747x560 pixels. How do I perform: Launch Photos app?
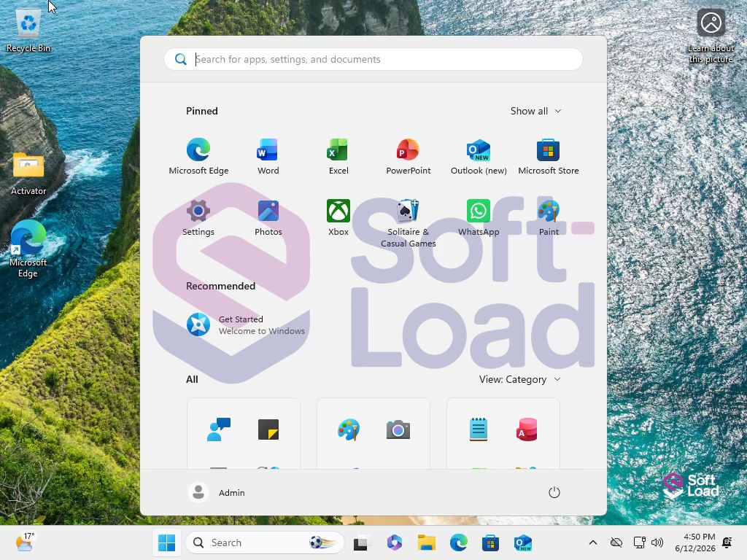point(268,217)
